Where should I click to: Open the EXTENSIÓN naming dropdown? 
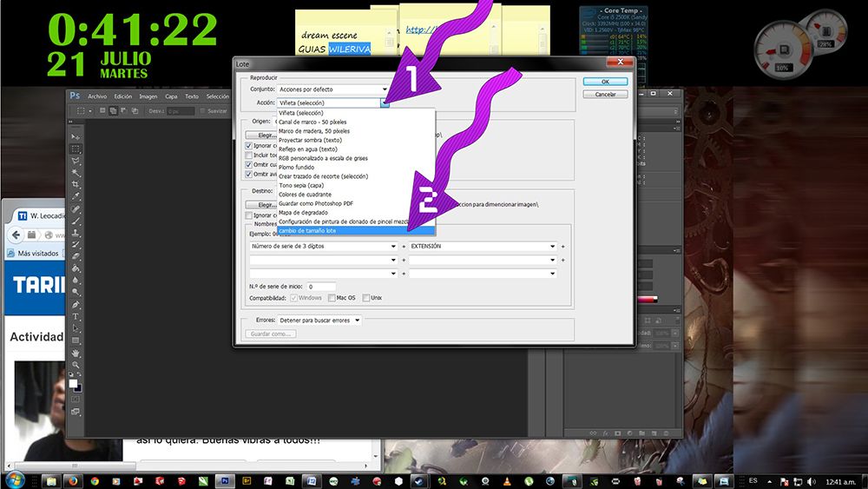[x=482, y=246]
